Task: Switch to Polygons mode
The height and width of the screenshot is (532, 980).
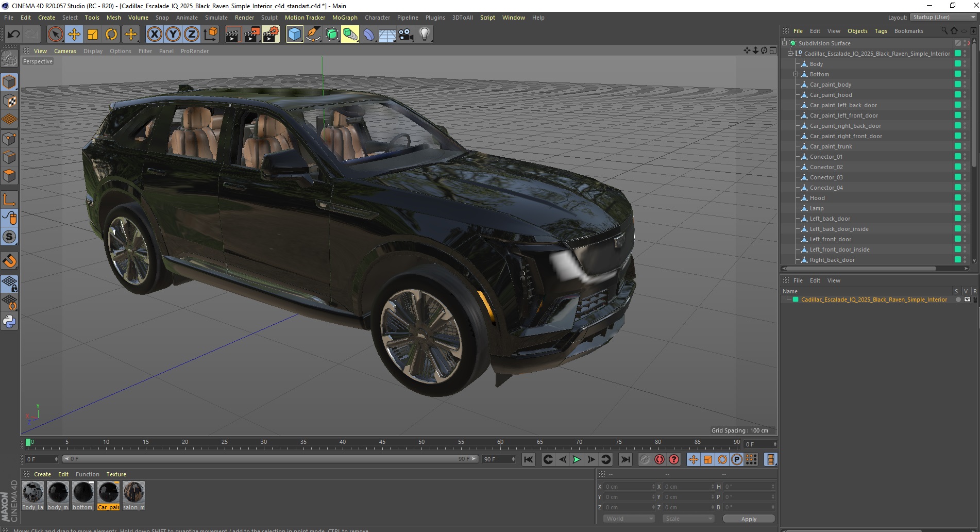Action: click(9, 175)
